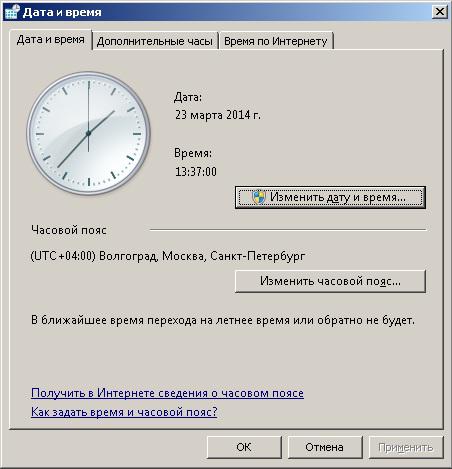Confirm with the ОК button
This screenshot has width=452, height=469.
(x=244, y=447)
